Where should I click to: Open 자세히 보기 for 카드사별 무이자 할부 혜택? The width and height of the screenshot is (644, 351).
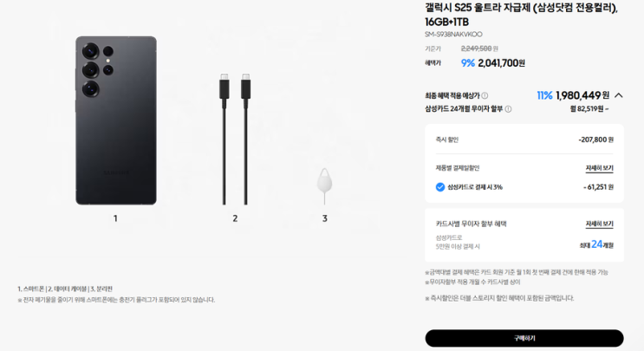(x=599, y=224)
